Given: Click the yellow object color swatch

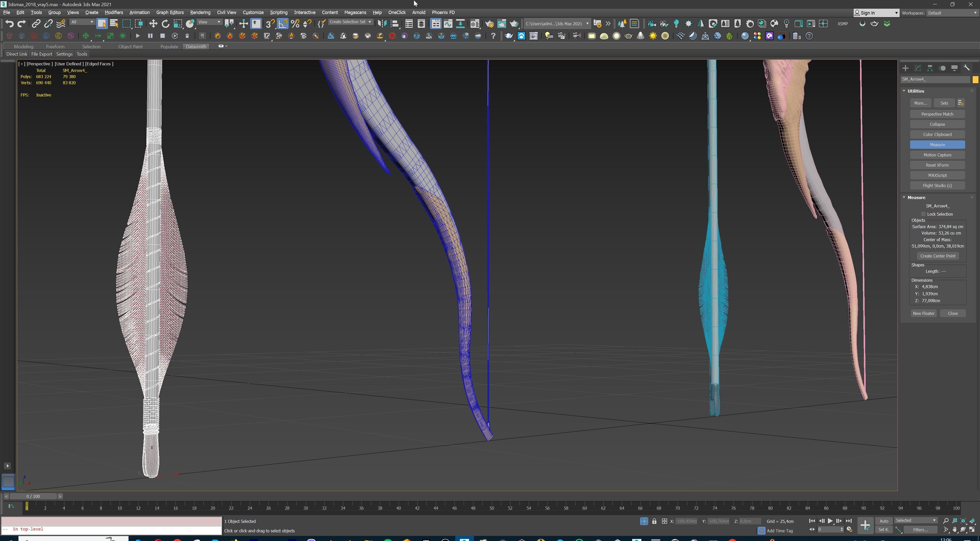Looking at the screenshot, I should (975, 80).
